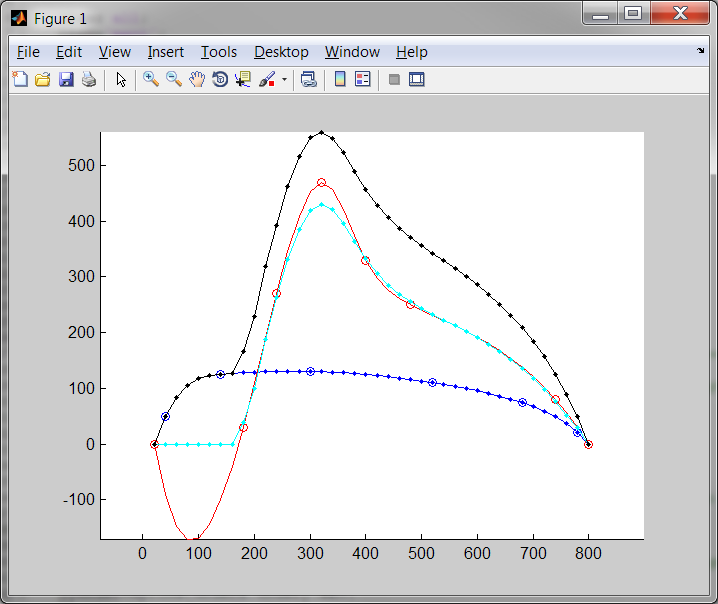Enable the Rotate 3D tool
Viewport: 718px width, 604px height.
(220, 79)
